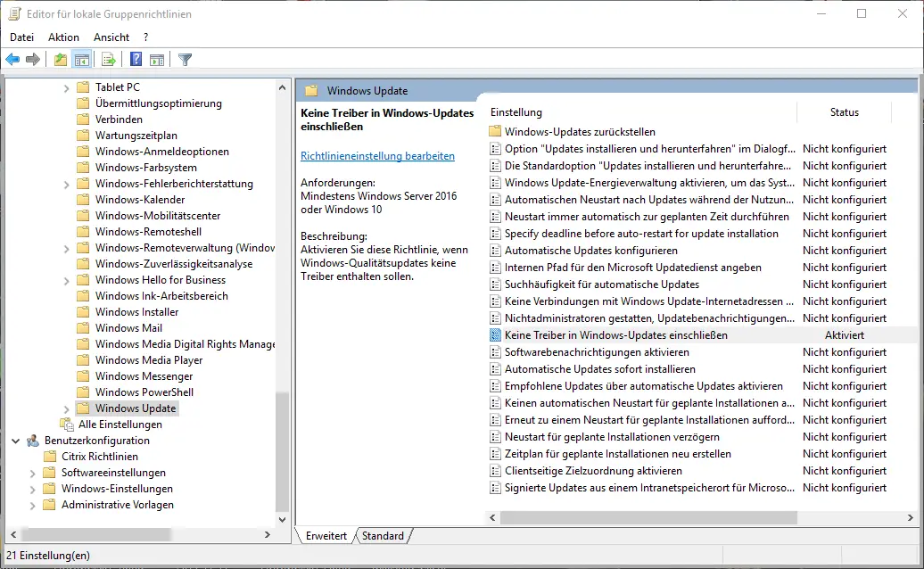Open the Datei menu
Viewport: 924px width, 569px height.
(21, 37)
